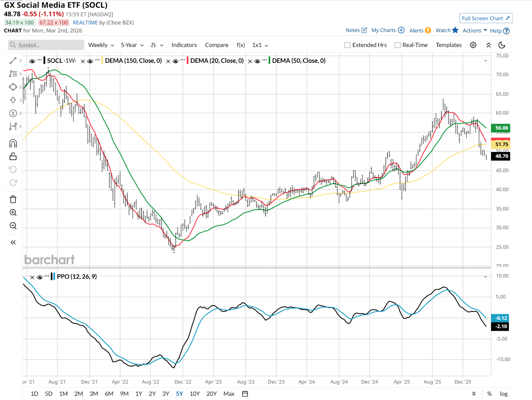Screen dimensions: 532x400
Task: Add SOCL to Watch list
Action: (x=447, y=30)
